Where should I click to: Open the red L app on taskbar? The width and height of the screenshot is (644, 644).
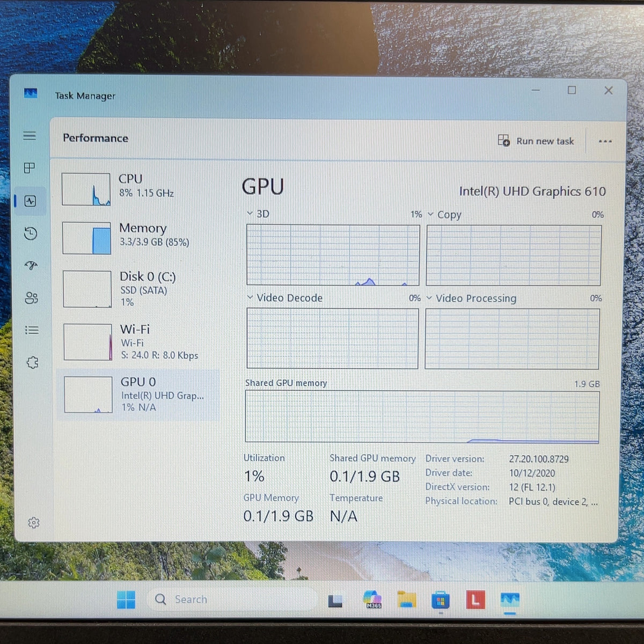click(x=475, y=599)
